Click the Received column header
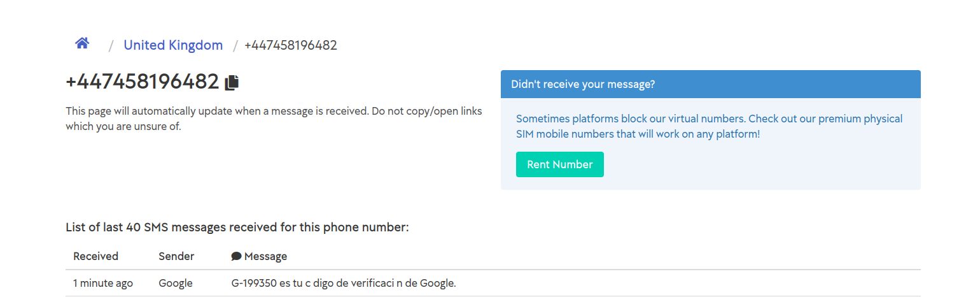The height and width of the screenshot is (297, 980). click(95, 256)
